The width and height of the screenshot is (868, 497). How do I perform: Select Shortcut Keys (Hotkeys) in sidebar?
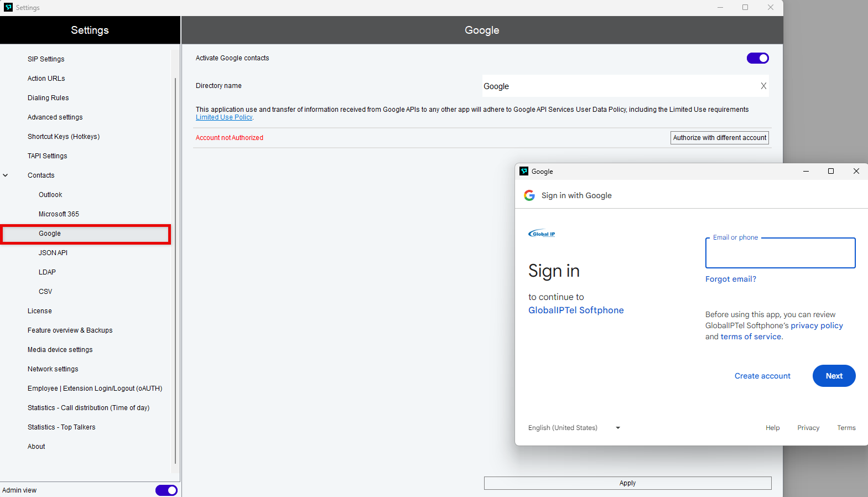(64, 137)
